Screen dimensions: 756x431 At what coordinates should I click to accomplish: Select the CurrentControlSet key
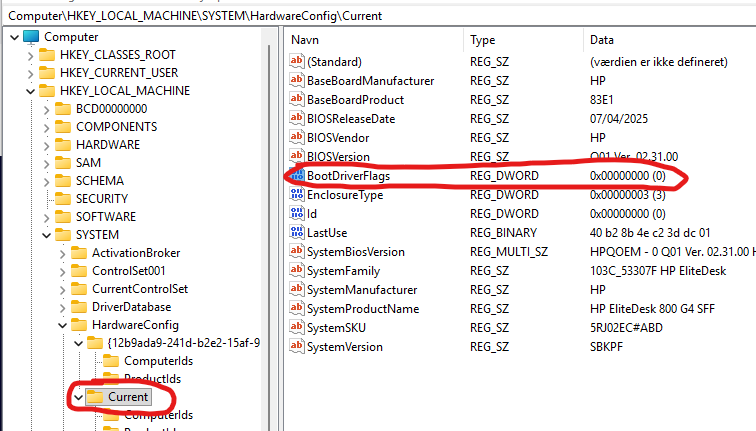tap(139, 289)
